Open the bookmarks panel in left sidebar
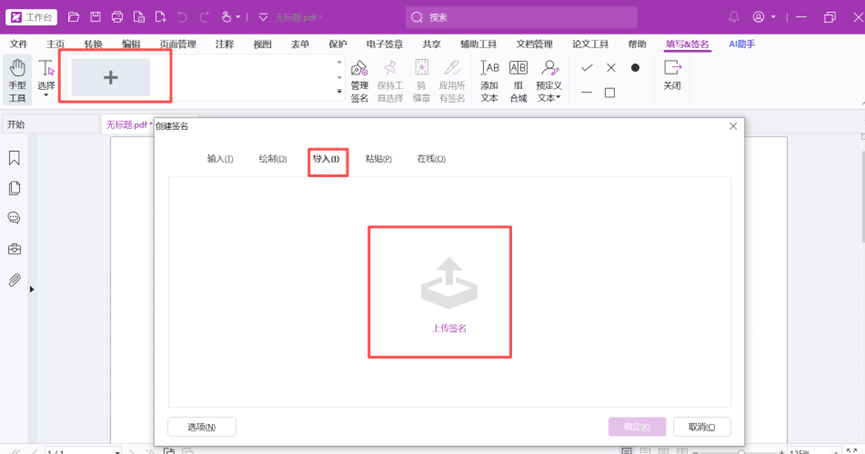Image resolution: width=865 pixels, height=454 pixels. click(14, 158)
